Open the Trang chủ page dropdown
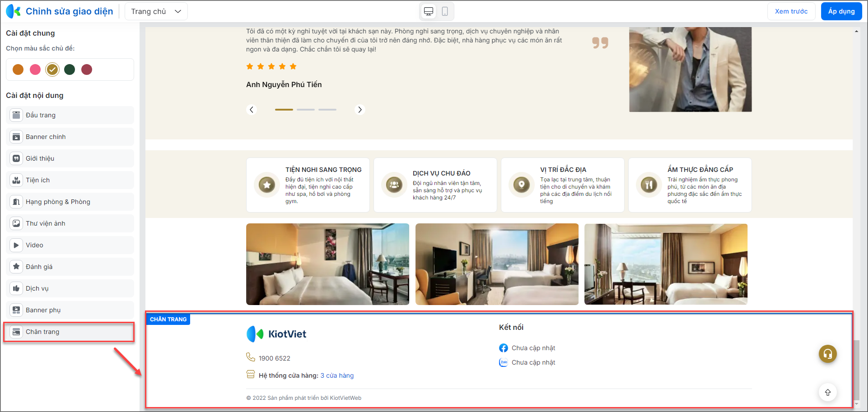Screen dimensions: 868x412 click(x=156, y=11)
